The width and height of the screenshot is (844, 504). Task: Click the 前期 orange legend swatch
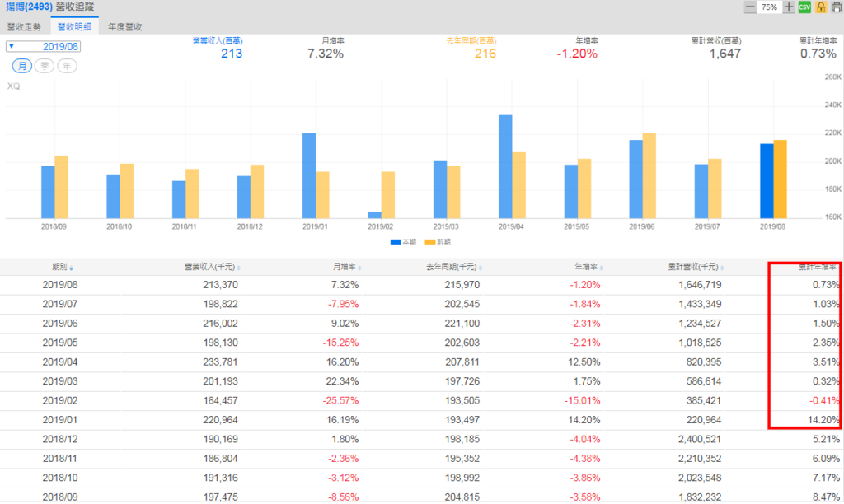coord(430,243)
